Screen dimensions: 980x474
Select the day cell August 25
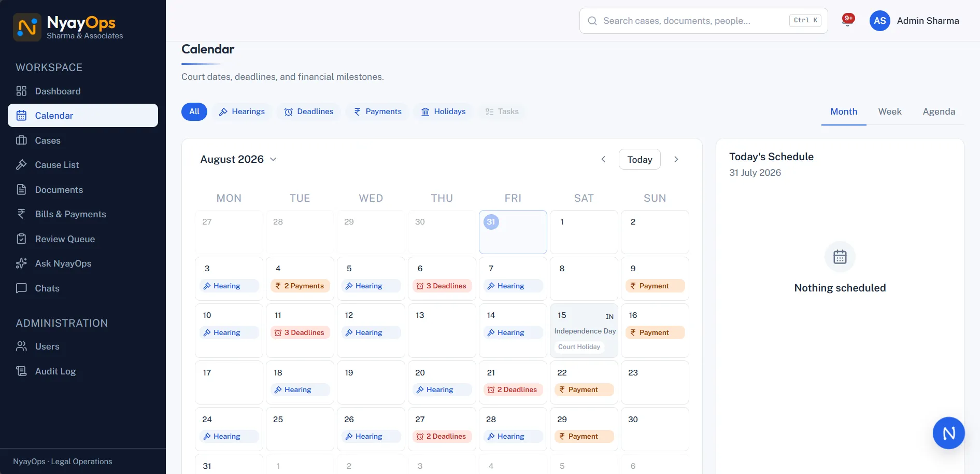[x=300, y=429]
